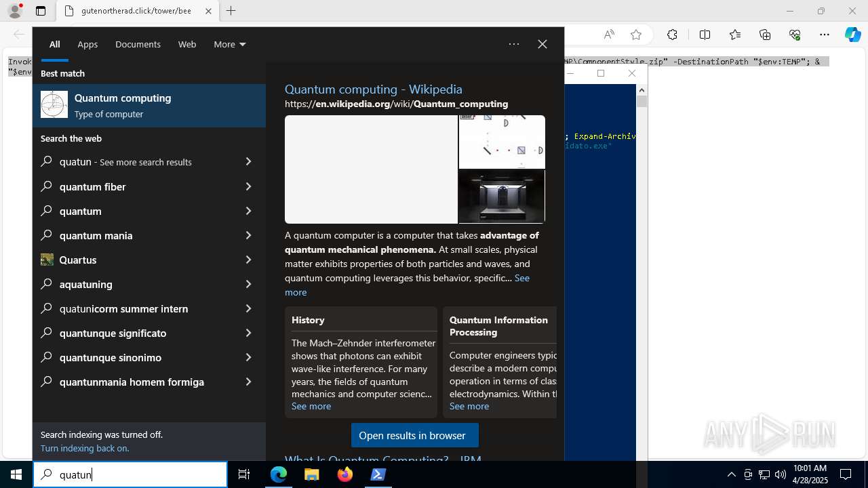This screenshot has width=868, height=488.
Task: Open the Extensions puzzle icon
Action: (672, 35)
